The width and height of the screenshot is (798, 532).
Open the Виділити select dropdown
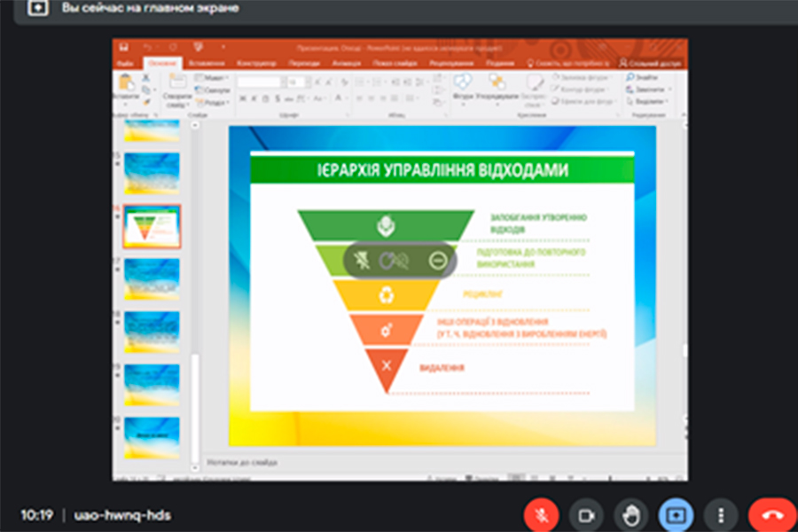tap(646, 101)
